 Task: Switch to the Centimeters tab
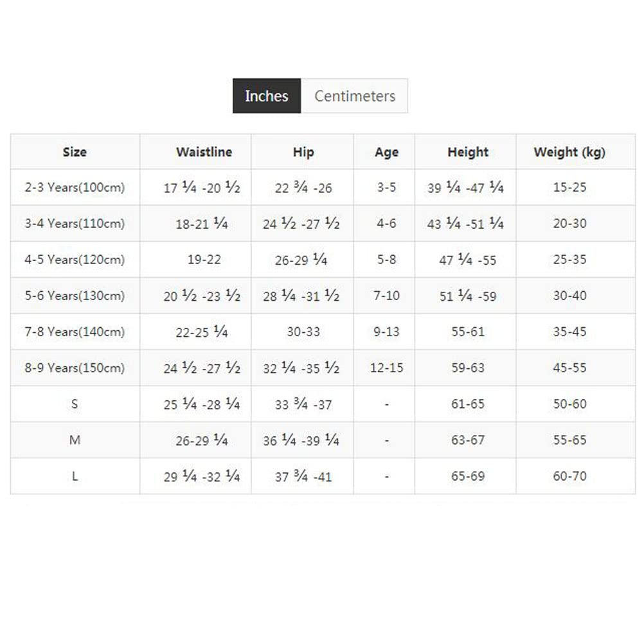tap(354, 96)
